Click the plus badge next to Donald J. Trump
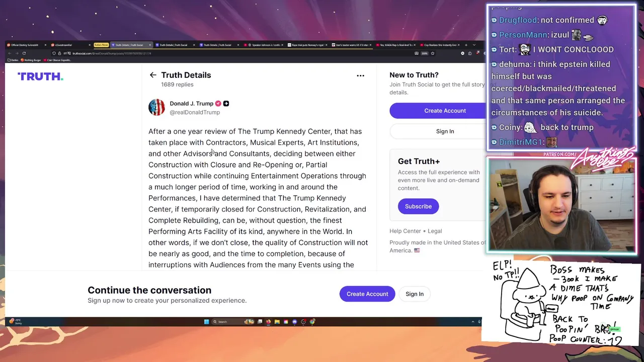 pos(226,104)
